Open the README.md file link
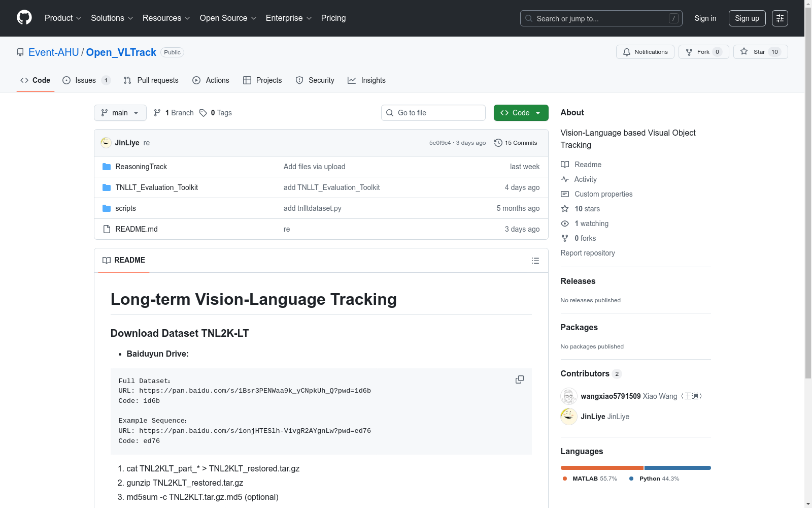Image resolution: width=812 pixels, height=508 pixels. point(137,229)
